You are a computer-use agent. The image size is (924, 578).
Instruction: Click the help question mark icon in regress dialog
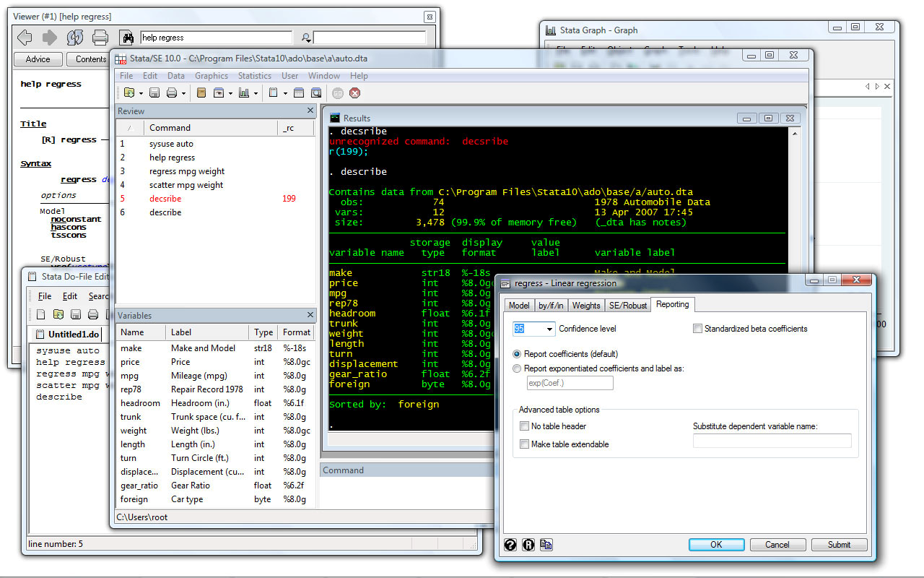(510, 544)
